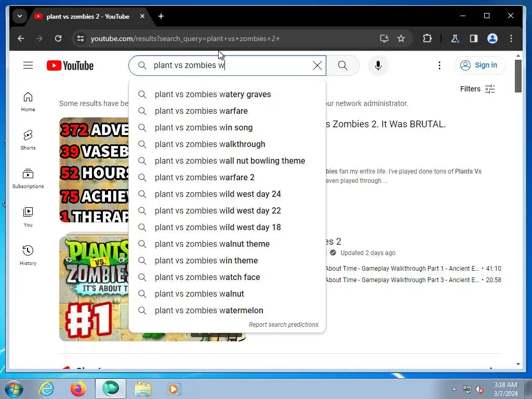Click the install app icon in address bar

(384, 38)
